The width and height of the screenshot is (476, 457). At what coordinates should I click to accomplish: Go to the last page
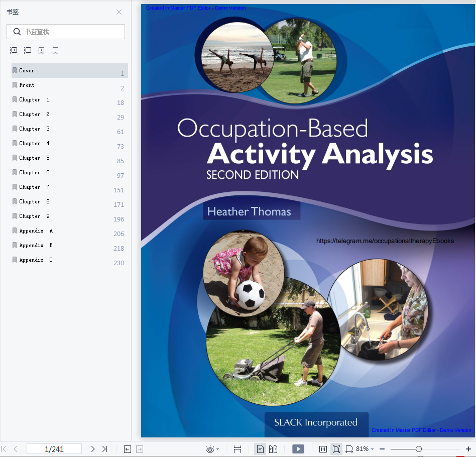point(105,449)
